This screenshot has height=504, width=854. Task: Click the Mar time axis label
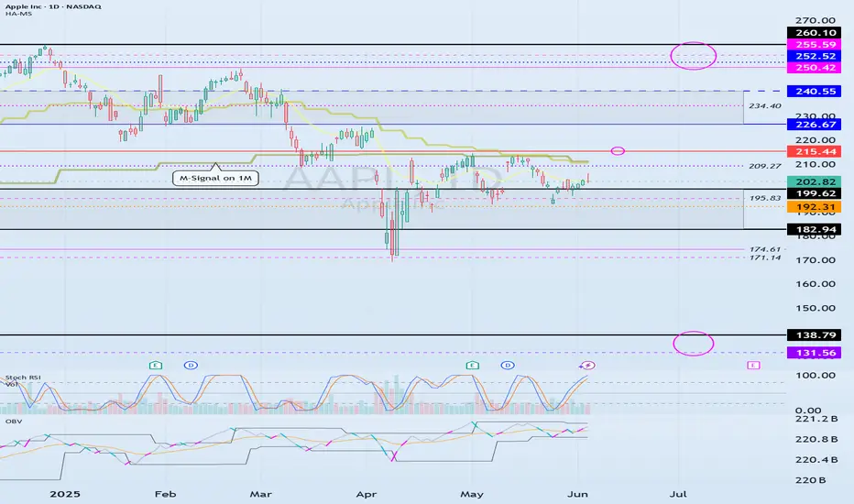[x=261, y=494]
